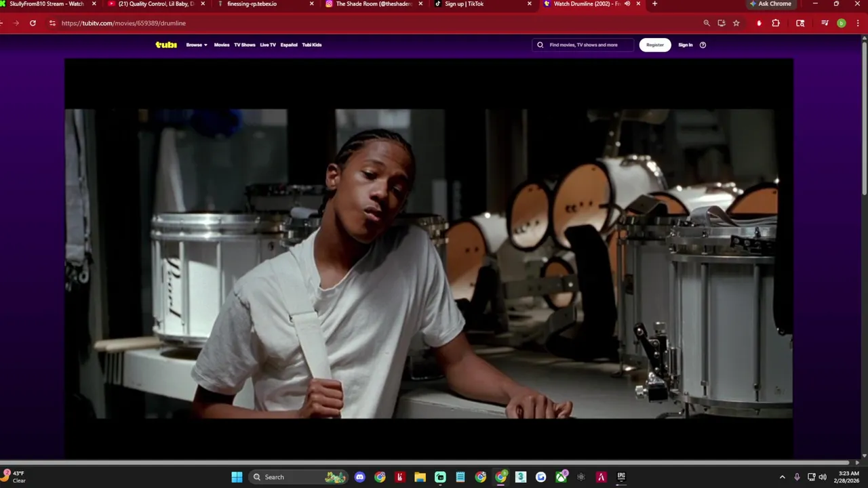Image resolution: width=868 pixels, height=488 pixels.
Task: Switch to the finessing-rp.tebex.io tab
Action: point(264,4)
